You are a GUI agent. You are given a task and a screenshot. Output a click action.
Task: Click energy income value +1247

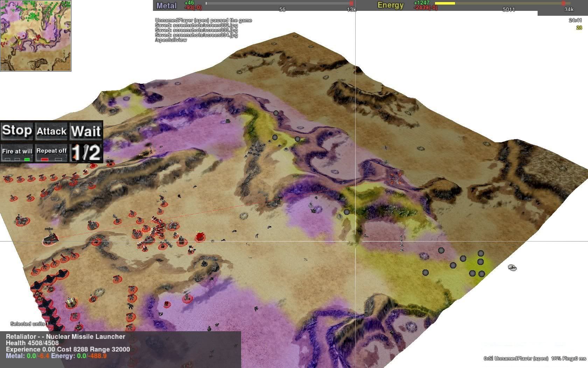pyautogui.click(x=421, y=3)
